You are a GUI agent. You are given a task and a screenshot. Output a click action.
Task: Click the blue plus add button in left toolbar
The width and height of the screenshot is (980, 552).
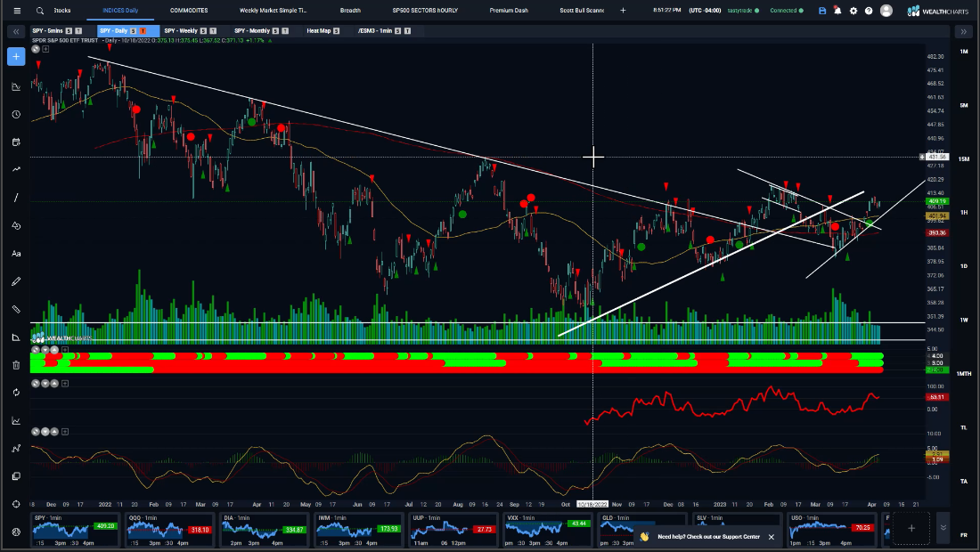16,57
